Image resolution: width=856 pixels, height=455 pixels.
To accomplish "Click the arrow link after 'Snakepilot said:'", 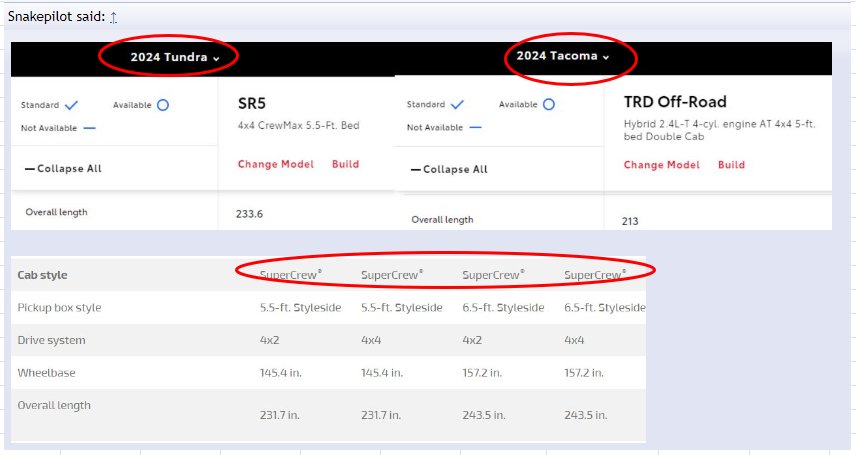I will point(113,17).
